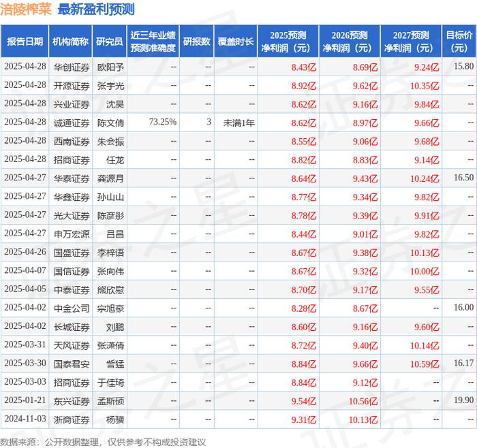Viewport: 477px width, 448px height.
Task: Click the 研报数 column header
Action: pyautogui.click(x=196, y=42)
